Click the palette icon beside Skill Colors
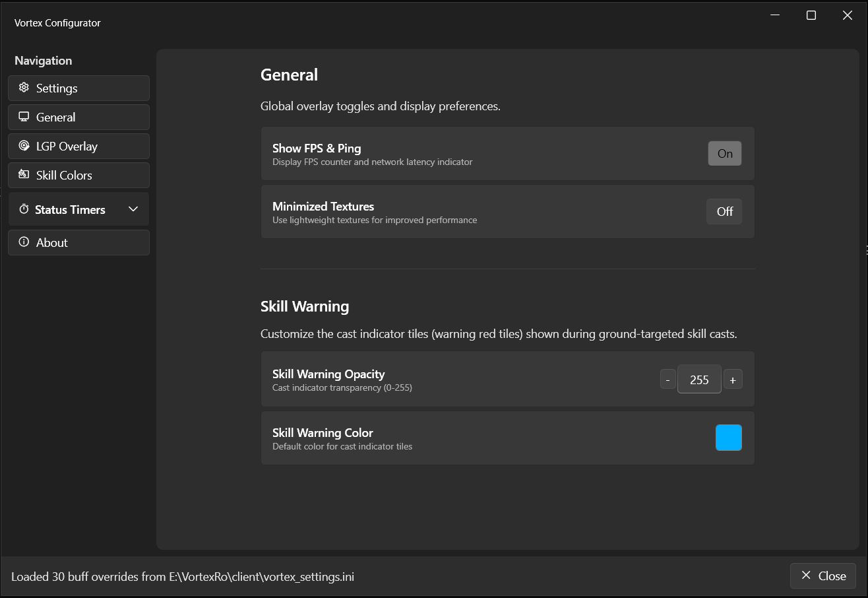Screen dimensions: 868x598 tap(24, 175)
